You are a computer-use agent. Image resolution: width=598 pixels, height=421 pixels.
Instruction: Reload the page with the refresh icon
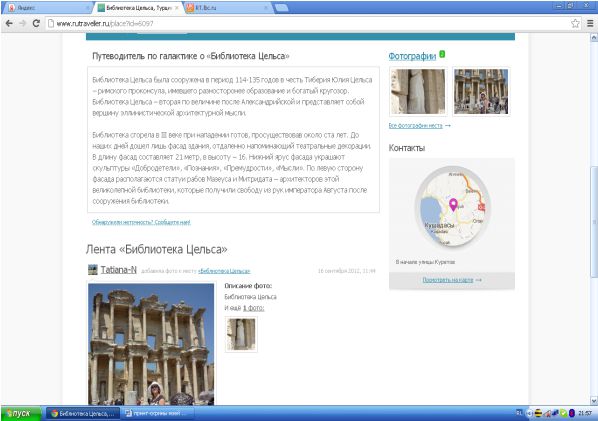pos(36,23)
